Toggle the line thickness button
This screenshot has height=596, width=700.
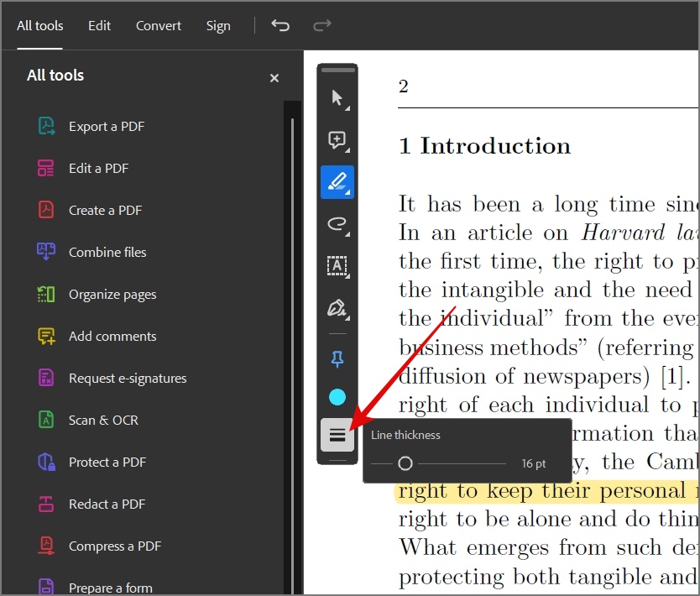[337, 435]
